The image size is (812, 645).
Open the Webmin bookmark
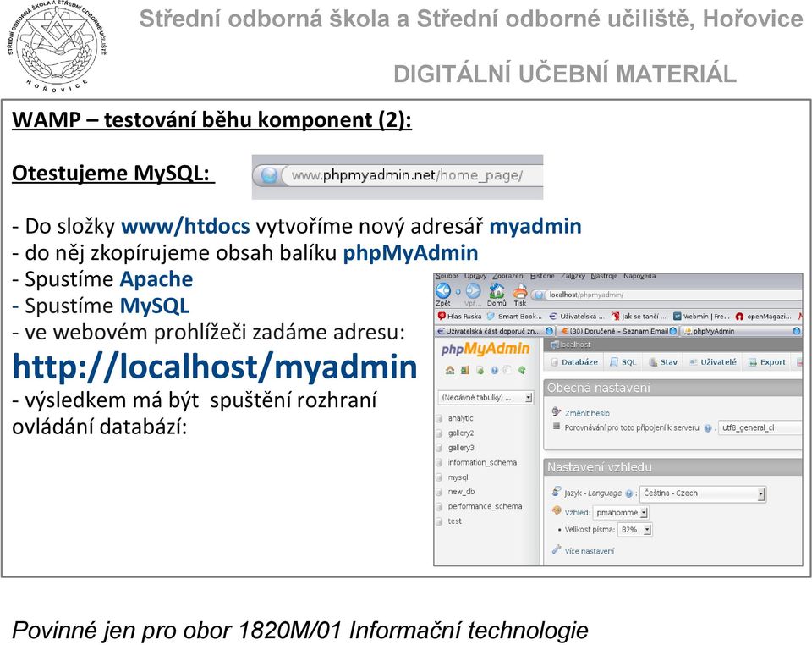pyautogui.click(x=700, y=316)
